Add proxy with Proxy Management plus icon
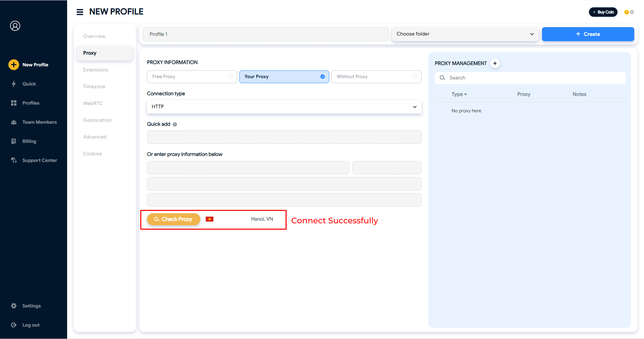Image resolution: width=644 pixels, height=339 pixels. pos(495,63)
